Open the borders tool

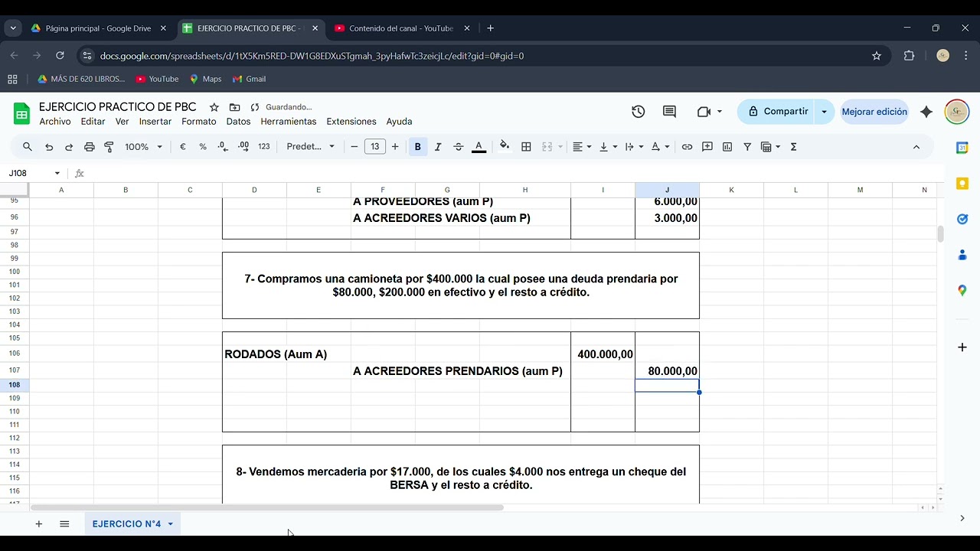click(526, 147)
